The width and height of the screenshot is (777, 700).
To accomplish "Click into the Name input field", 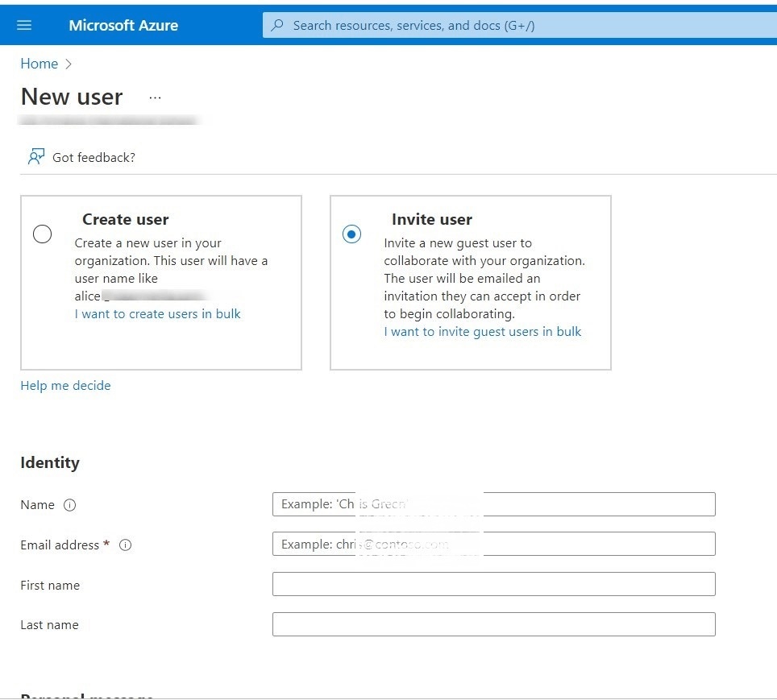I will coord(493,504).
